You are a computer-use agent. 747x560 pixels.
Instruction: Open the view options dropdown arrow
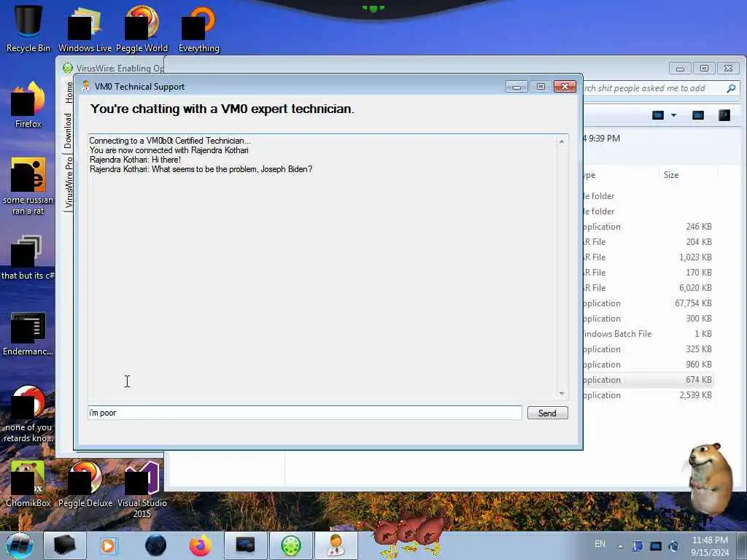click(673, 115)
